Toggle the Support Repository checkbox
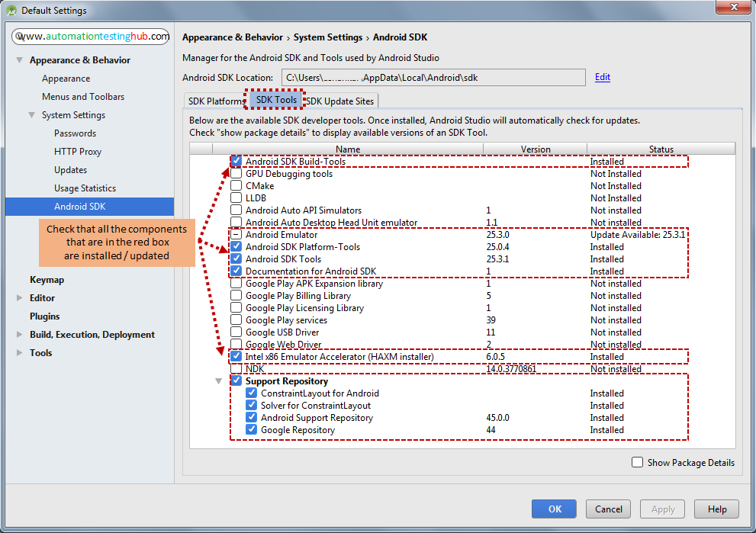 (236, 380)
